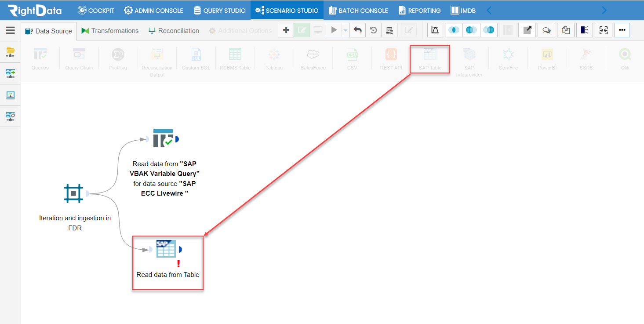The image size is (644, 324).
Task: Select the third Venn diagram join icon
Action: coord(489,30)
